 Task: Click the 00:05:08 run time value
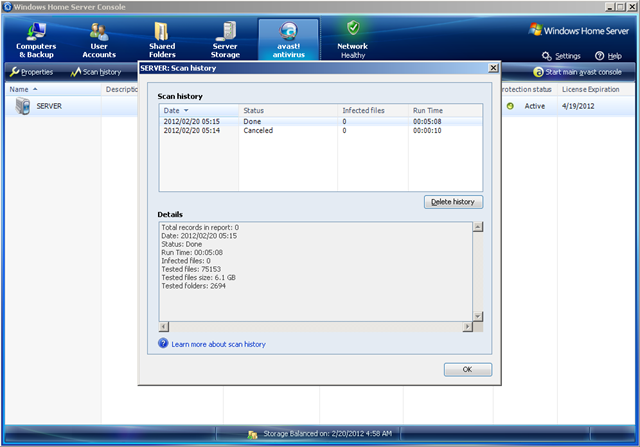click(427, 121)
